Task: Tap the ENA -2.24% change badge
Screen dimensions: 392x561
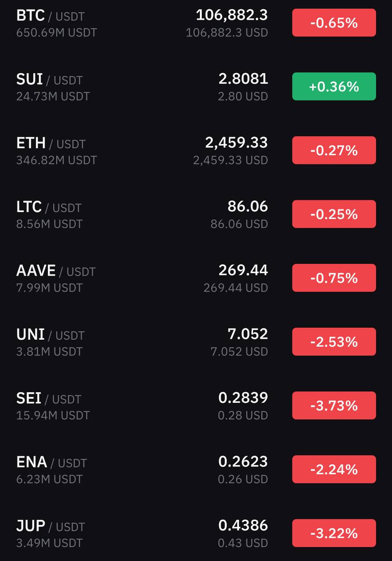Action: pos(334,469)
